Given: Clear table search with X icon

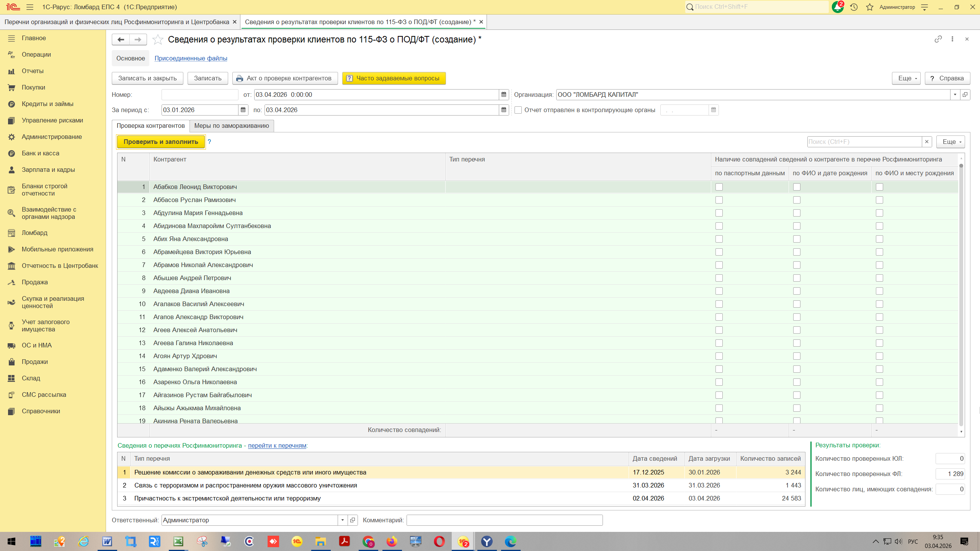Looking at the screenshot, I should tap(927, 142).
